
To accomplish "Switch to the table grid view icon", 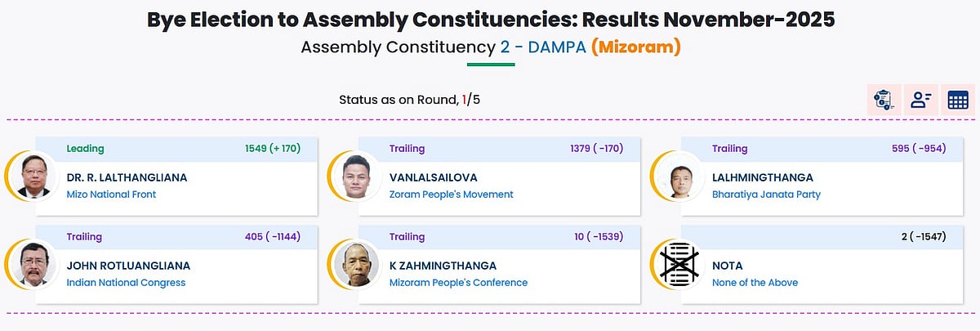I will point(958,100).
